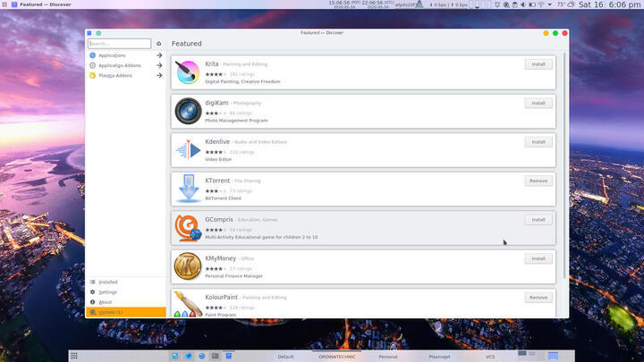Viewport: 644px width, 362px height.
Task: Click the network speed monitor showing 0 bps
Action: (448, 5)
